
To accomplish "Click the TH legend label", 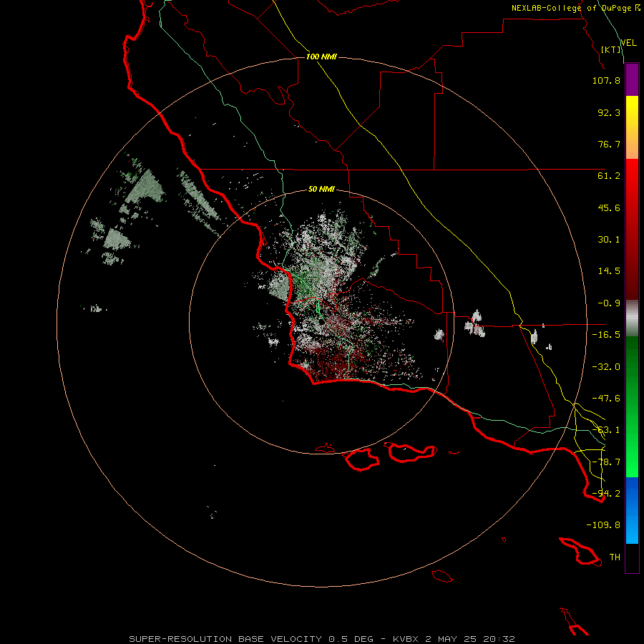I will (615, 557).
